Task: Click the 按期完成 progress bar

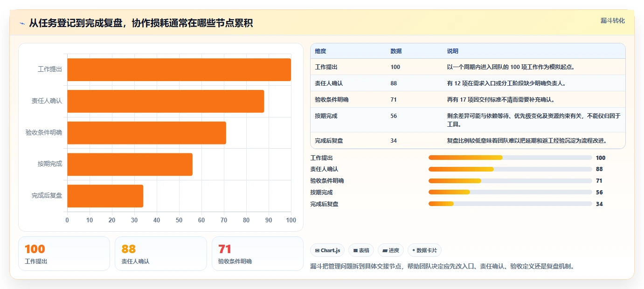Action: 510,192
